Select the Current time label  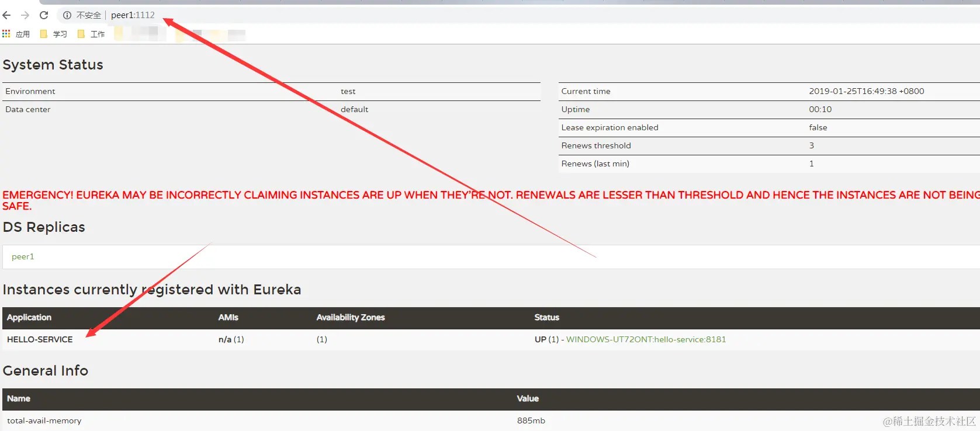[586, 91]
